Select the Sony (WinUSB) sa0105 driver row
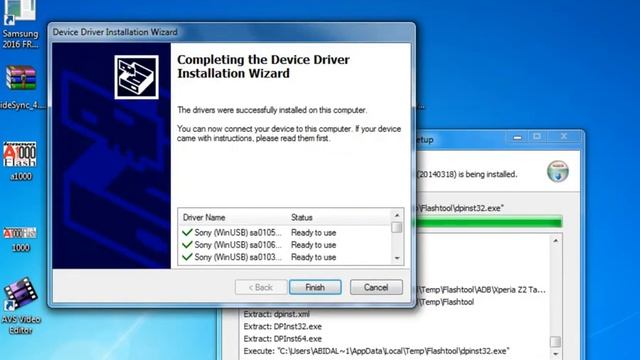This screenshot has height=360, width=640. pyautogui.click(x=284, y=233)
